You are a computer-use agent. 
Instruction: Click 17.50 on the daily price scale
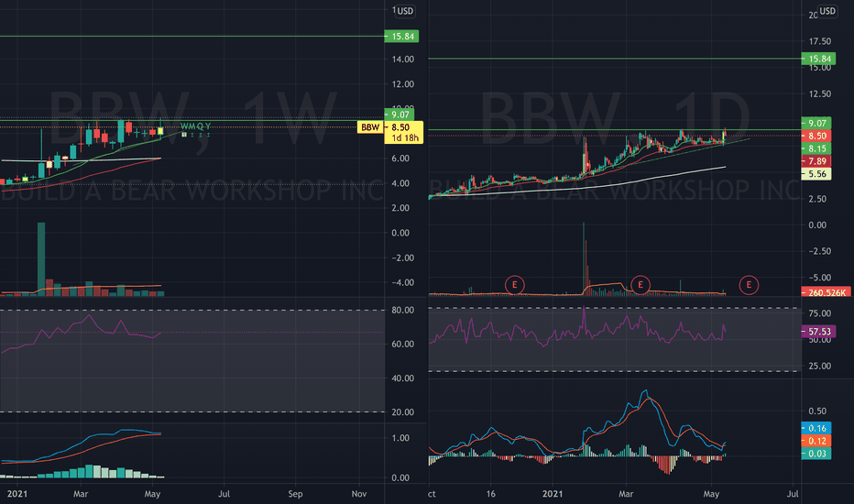tap(820, 41)
